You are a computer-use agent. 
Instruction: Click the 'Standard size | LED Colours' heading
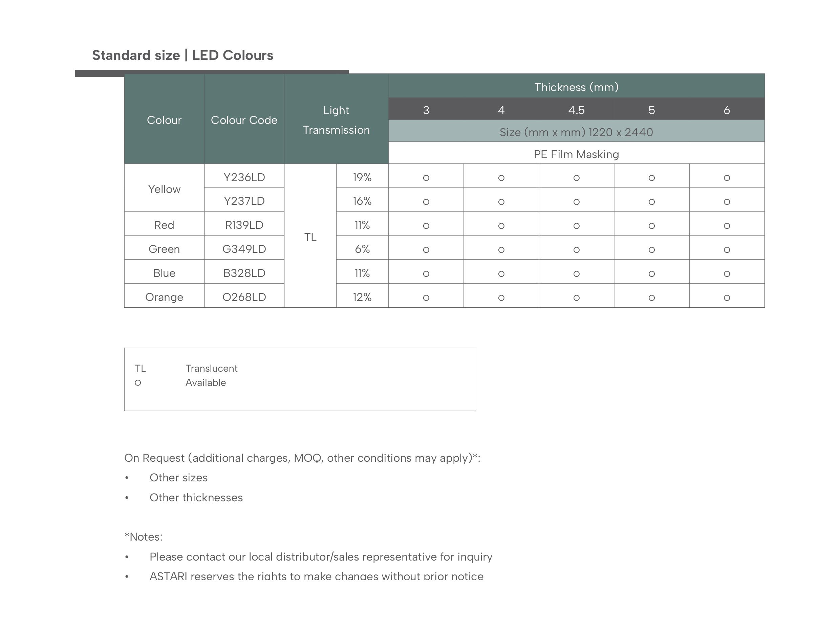182,56
